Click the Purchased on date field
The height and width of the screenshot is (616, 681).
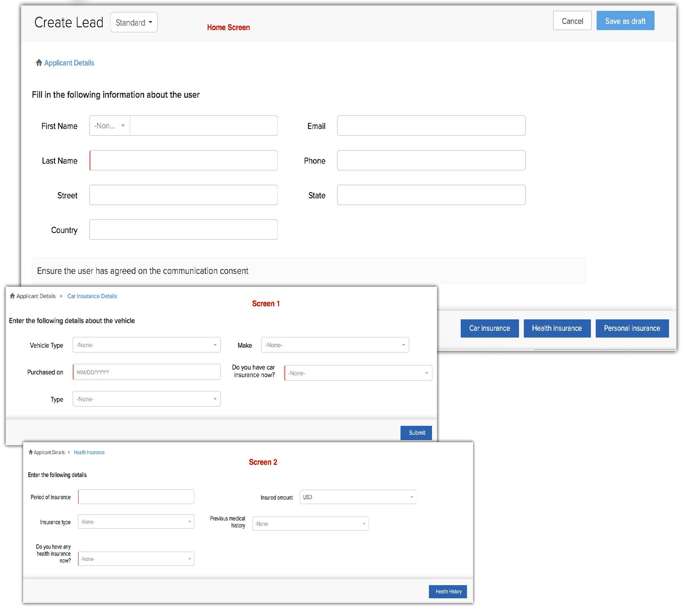click(x=147, y=372)
